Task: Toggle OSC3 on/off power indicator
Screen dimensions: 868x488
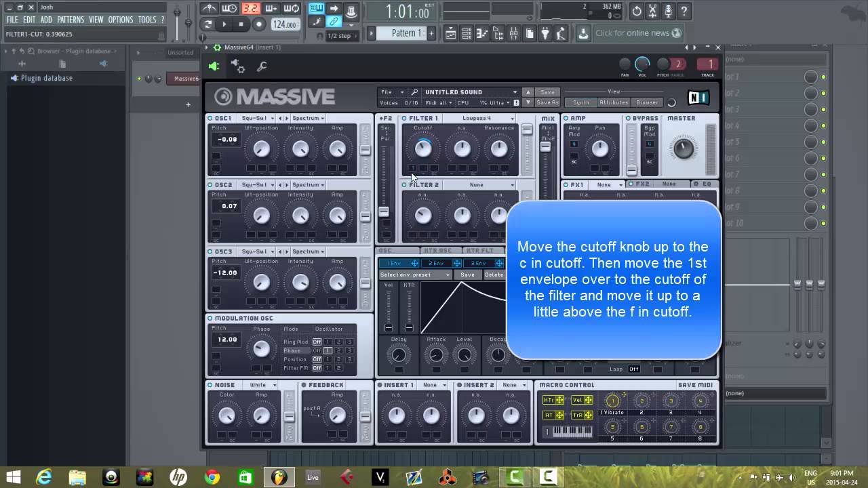Action: 210,251
